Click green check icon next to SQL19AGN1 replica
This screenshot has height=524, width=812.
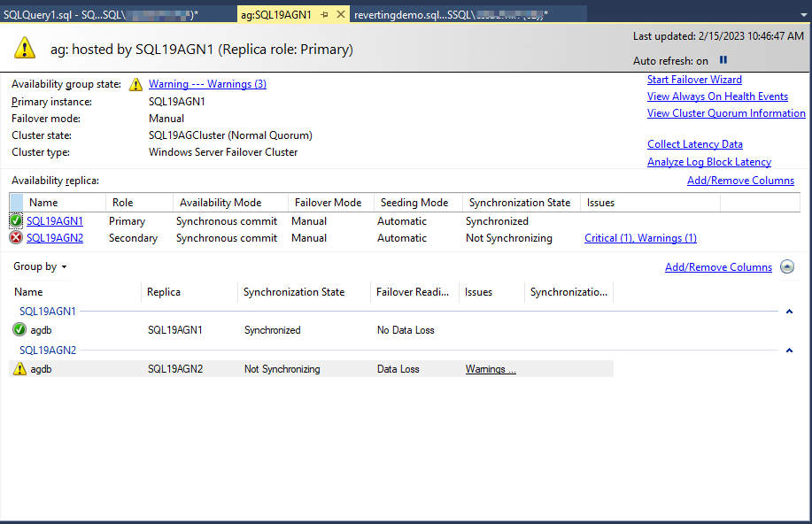pyautogui.click(x=16, y=221)
